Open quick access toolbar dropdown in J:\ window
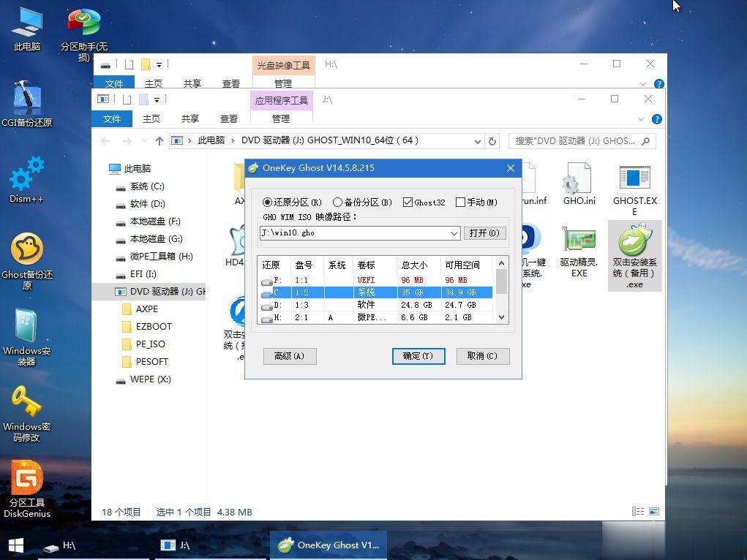This screenshot has height=560, width=747. pos(157,99)
